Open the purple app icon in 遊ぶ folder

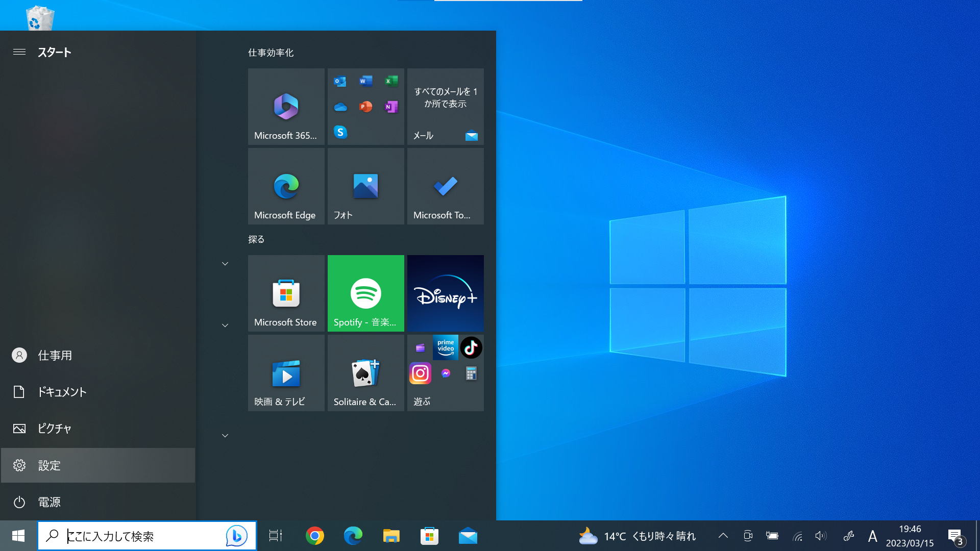click(x=420, y=348)
